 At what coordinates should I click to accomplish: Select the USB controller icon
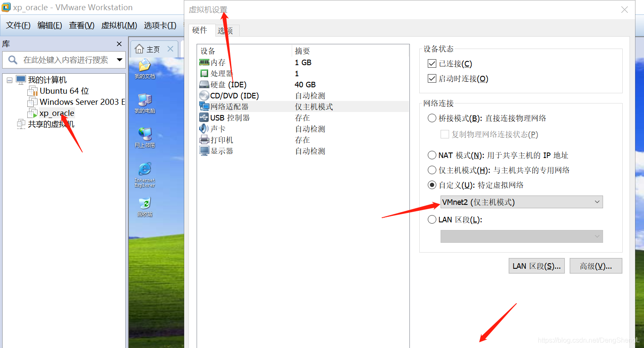(204, 118)
